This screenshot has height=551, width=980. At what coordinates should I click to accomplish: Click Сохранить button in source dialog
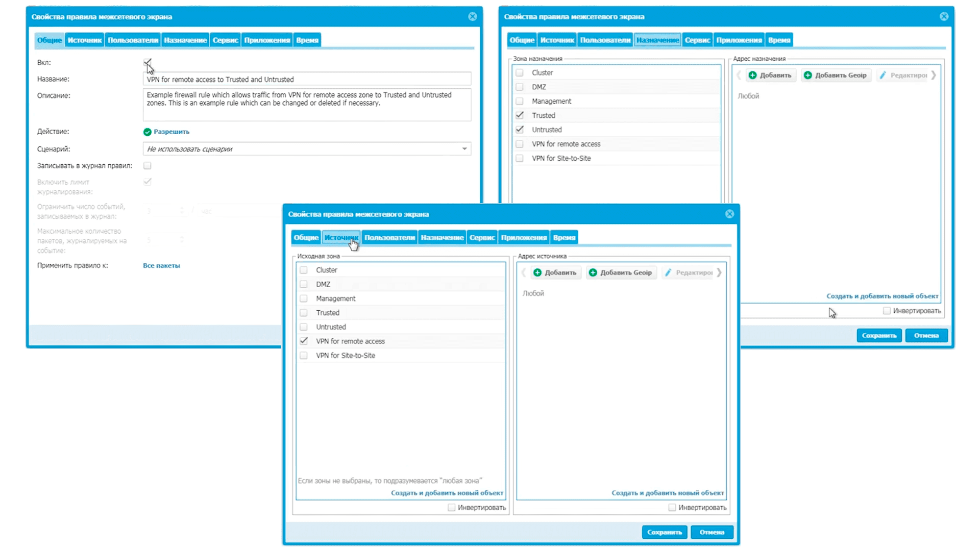tap(664, 532)
